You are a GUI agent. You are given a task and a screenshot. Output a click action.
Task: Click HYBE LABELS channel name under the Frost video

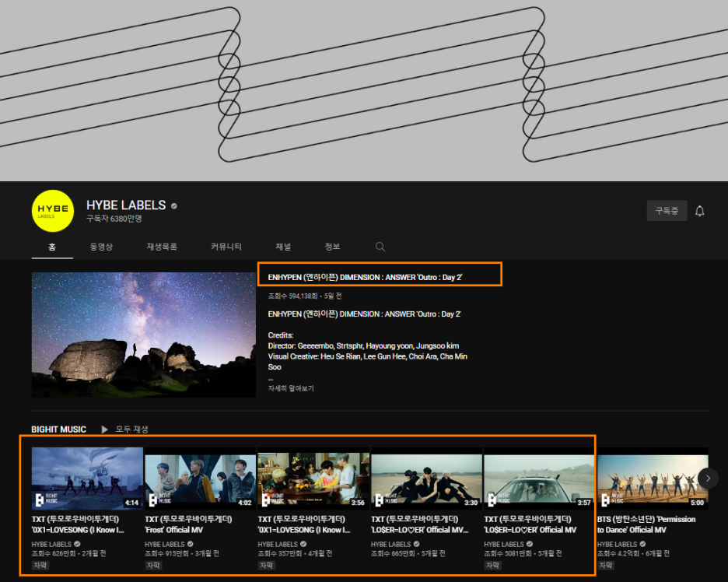(x=165, y=544)
